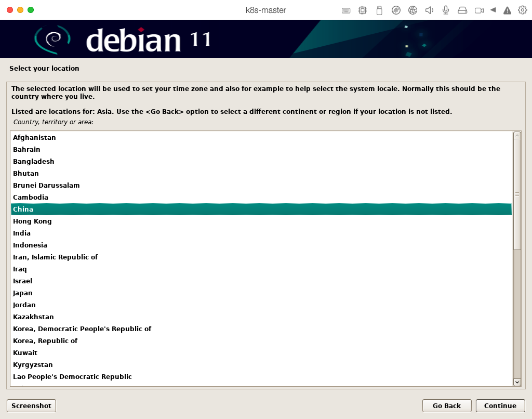The height and width of the screenshot is (419, 532).
Task: Click the video camera icon
Action: pyautogui.click(x=479, y=10)
